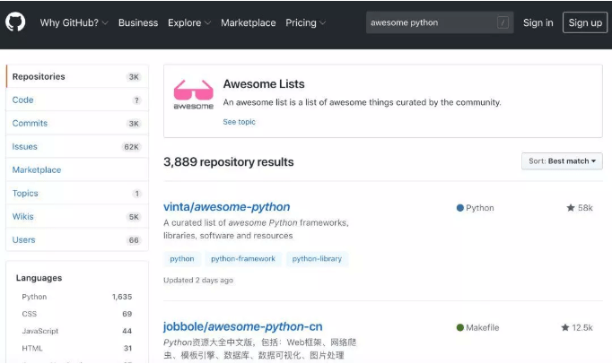Show Issues search results
This screenshot has width=612, height=364.
pos(77,147)
